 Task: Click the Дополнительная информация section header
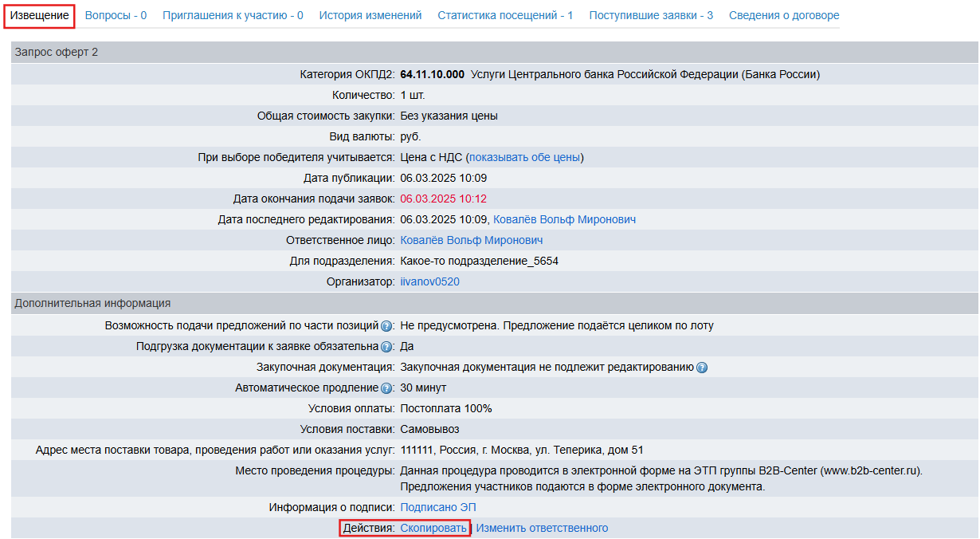(x=92, y=303)
